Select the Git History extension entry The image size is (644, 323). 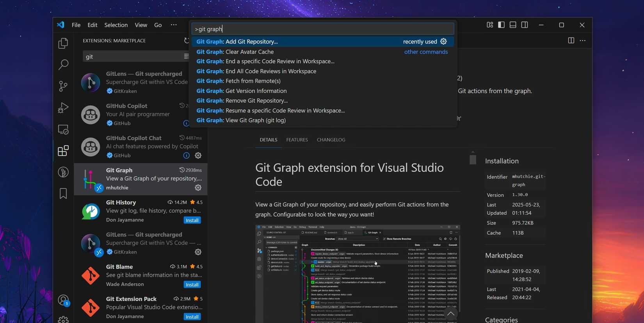coord(141,211)
